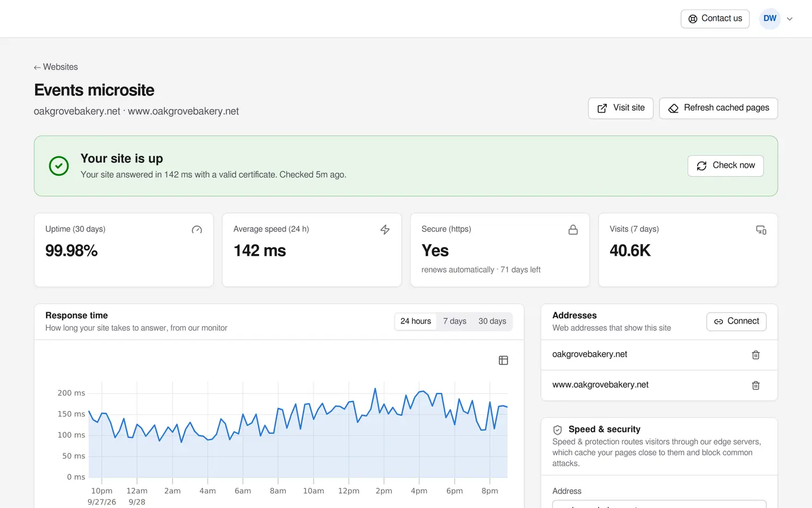Delete the www.oakgrovebakery.net address
This screenshot has height=508, width=812.
(x=756, y=386)
